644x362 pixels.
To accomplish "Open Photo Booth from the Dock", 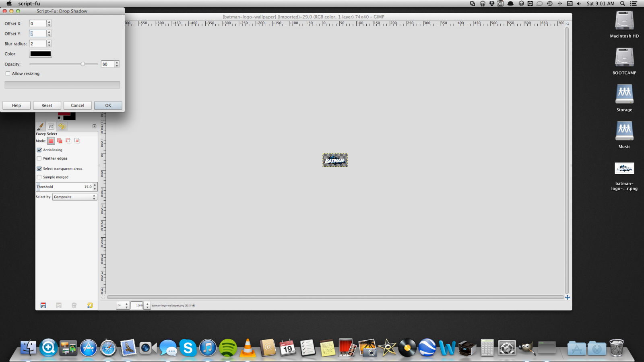I will (347, 348).
